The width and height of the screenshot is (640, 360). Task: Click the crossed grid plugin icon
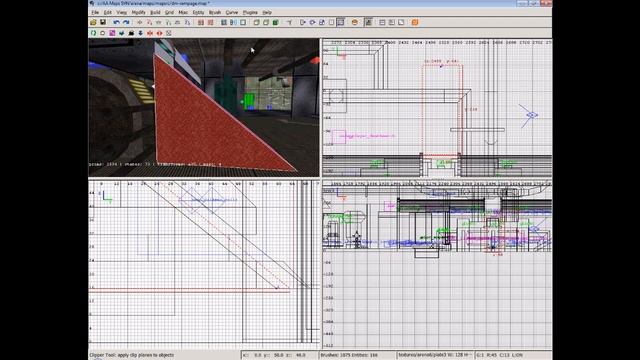click(x=169, y=33)
